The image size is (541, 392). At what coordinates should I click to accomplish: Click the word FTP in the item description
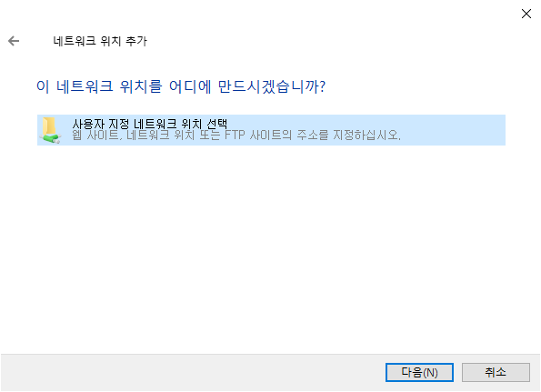point(235,135)
